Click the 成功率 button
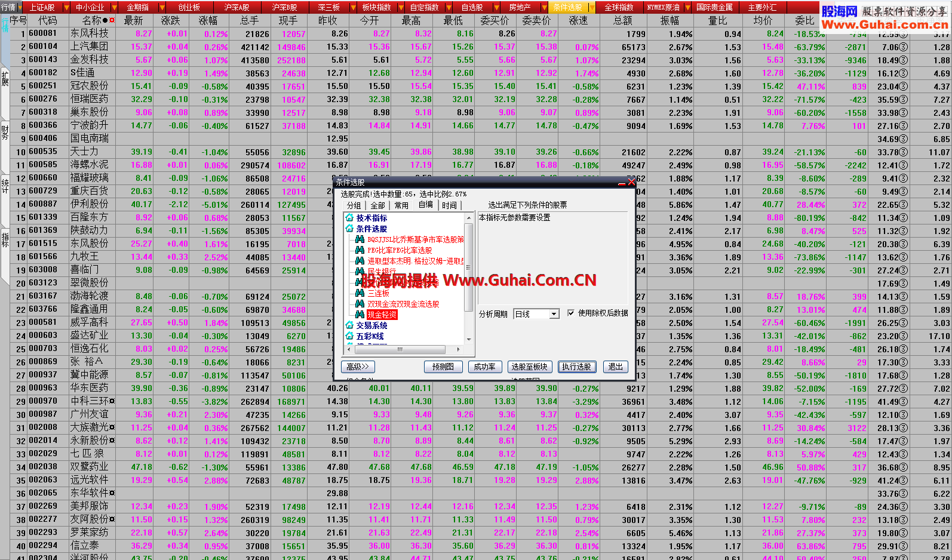This screenshot has height=560, width=952. [x=484, y=367]
